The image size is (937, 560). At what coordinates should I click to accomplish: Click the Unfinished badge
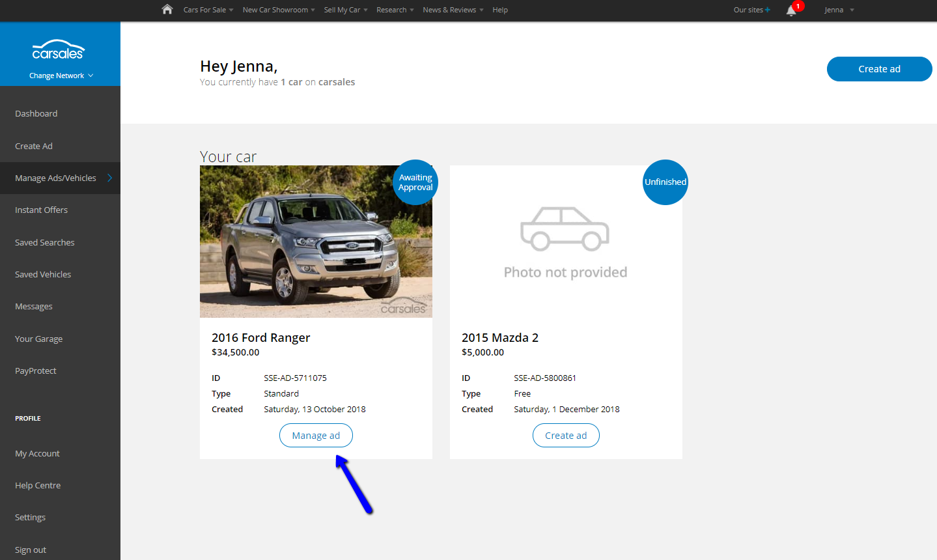tap(665, 182)
